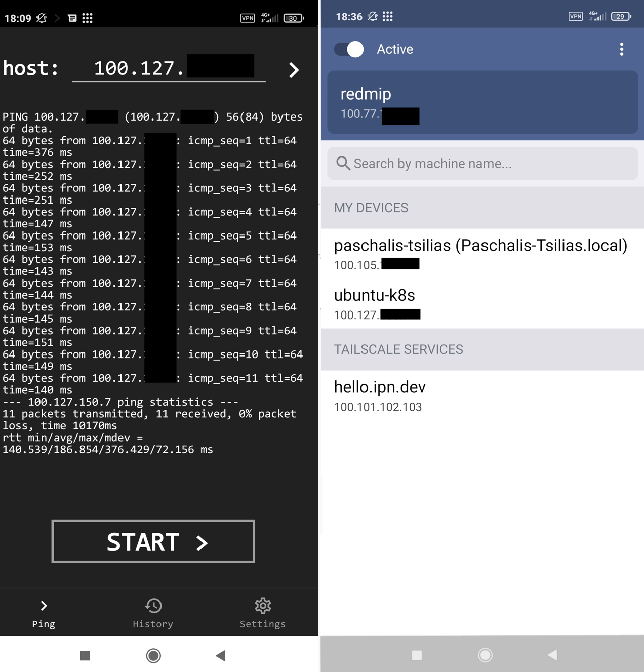The height and width of the screenshot is (672, 644).
Task: Edit the host address input field
Action: (169, 68)
